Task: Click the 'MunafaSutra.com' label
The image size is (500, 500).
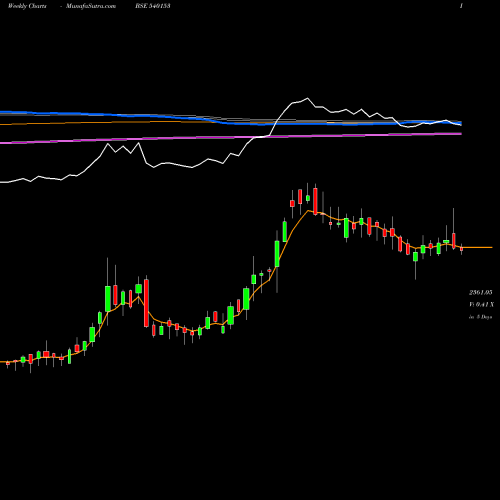Action: pos(91,6)
